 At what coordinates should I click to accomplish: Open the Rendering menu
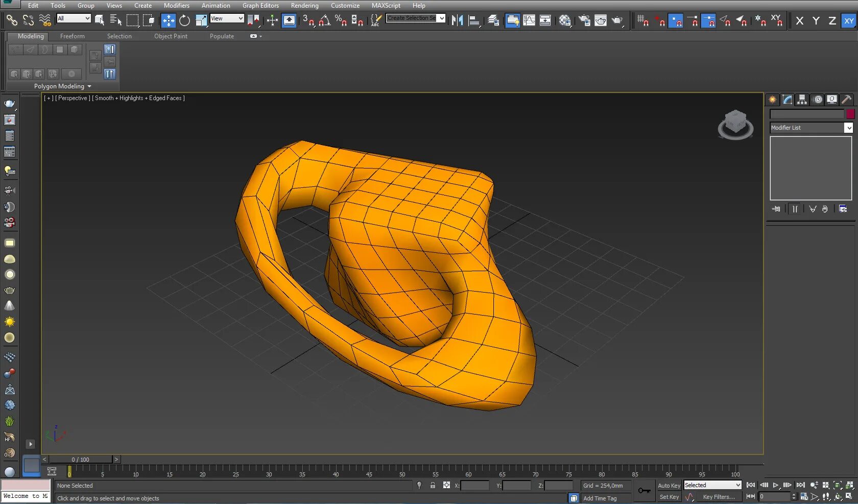click(x=304, y=5)
